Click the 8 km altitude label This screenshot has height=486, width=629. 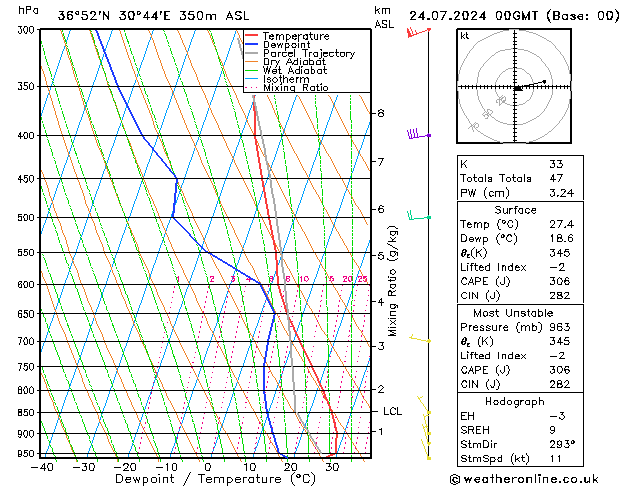[381, 113]
